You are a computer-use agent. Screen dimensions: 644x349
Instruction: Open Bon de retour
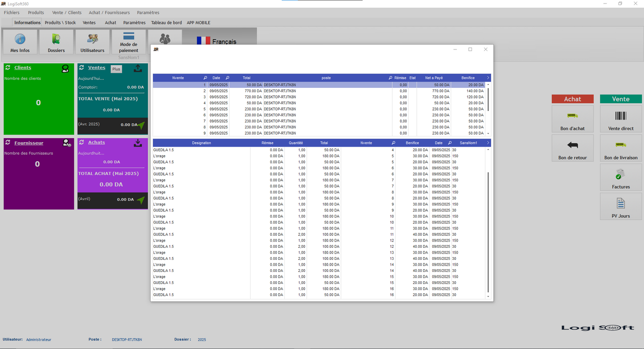click(572, 149)
